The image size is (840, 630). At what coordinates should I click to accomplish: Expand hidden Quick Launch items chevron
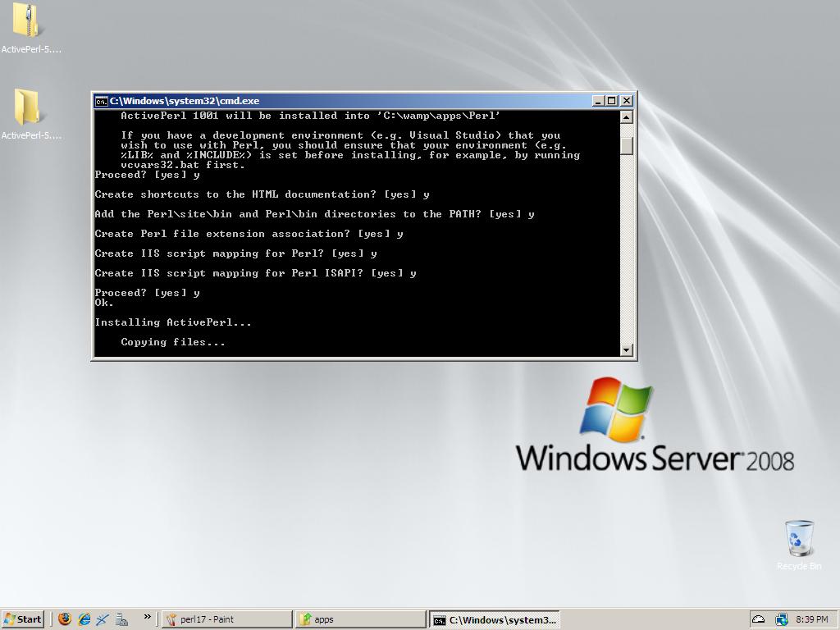click(x=147, y=617)
